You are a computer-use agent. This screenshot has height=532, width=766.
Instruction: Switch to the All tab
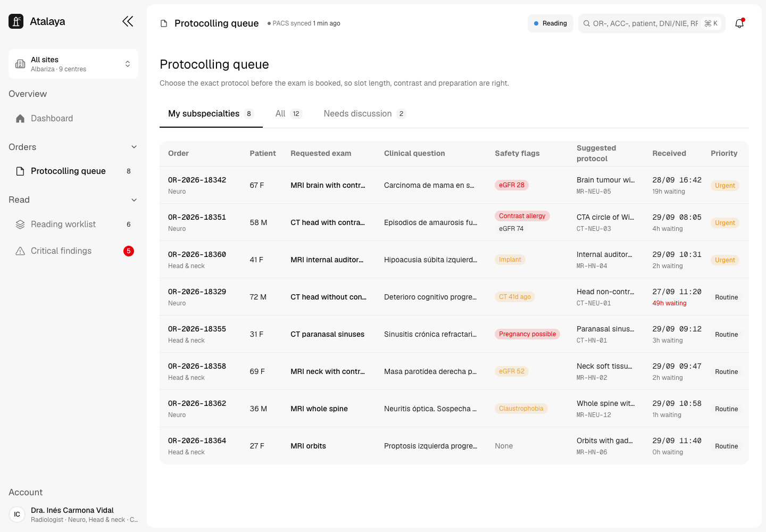(289, 114)
